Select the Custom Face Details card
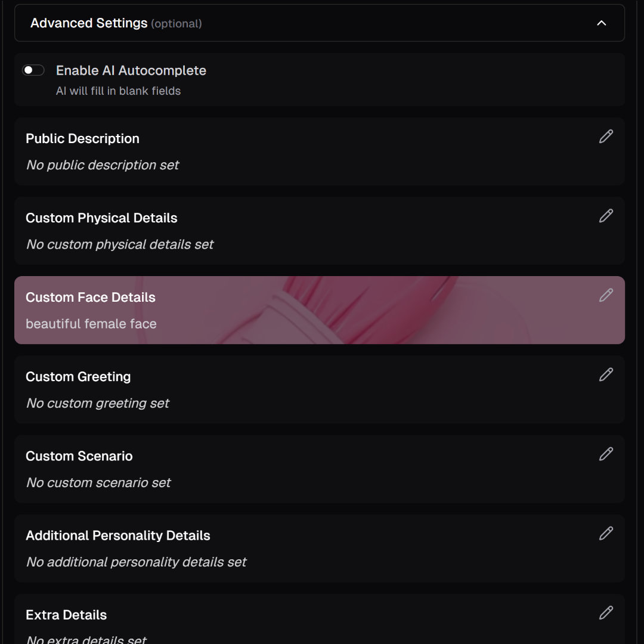The height and width of the screenshot is (644, 644). [320, 310]
